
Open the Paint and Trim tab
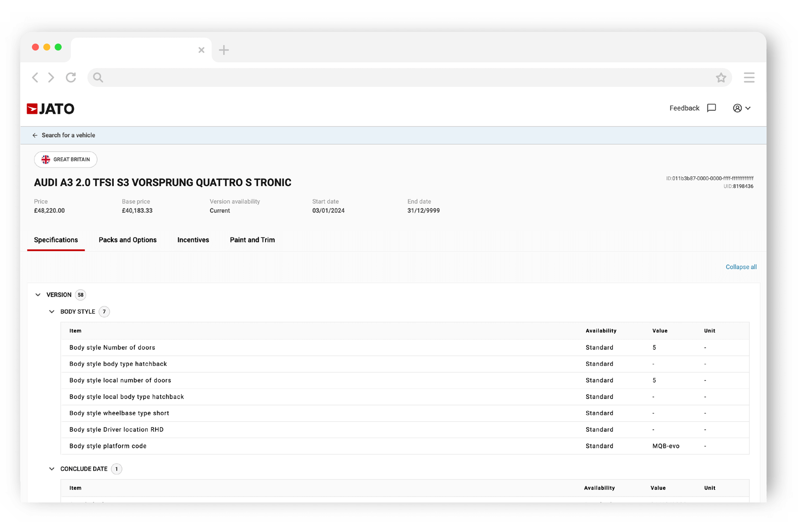tap(252, 240)
